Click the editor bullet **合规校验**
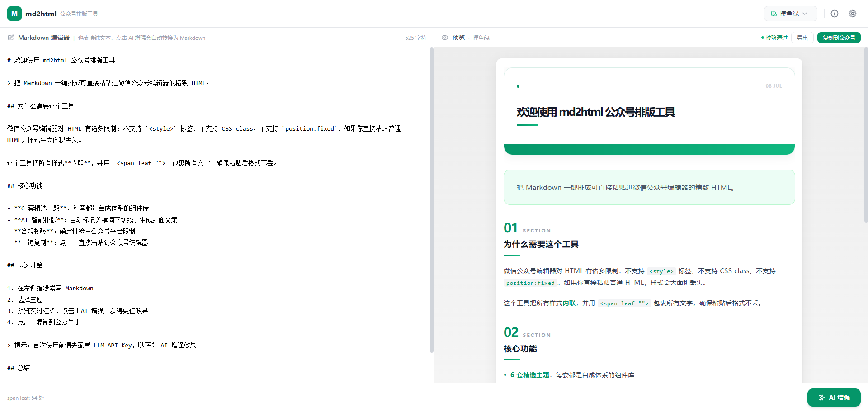 [x=71, y=231]
